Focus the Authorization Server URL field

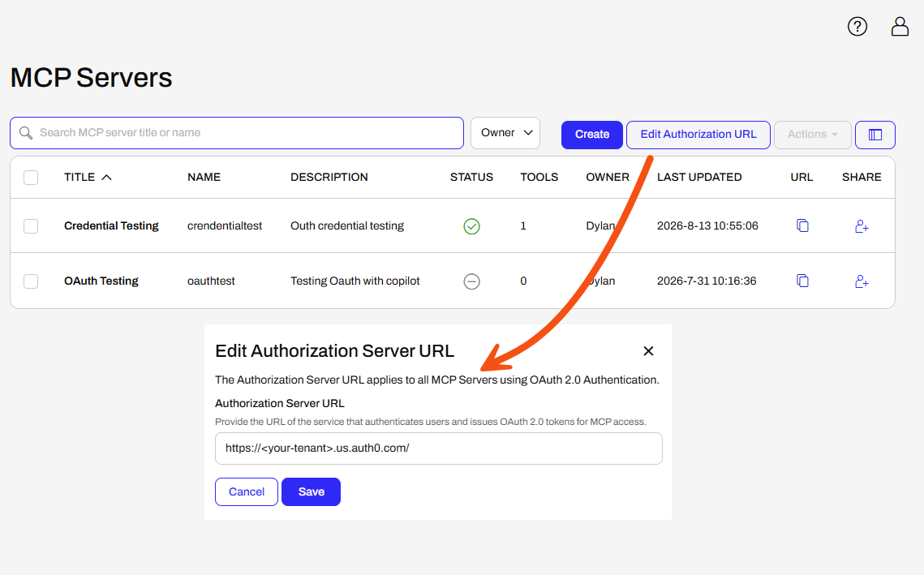(x=438, y=448)
